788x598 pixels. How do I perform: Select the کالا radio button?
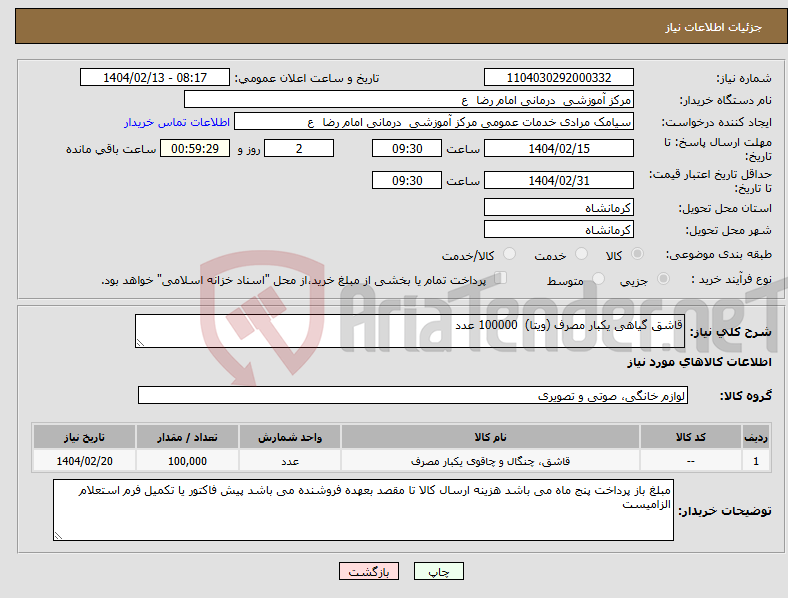click(637, 254)
